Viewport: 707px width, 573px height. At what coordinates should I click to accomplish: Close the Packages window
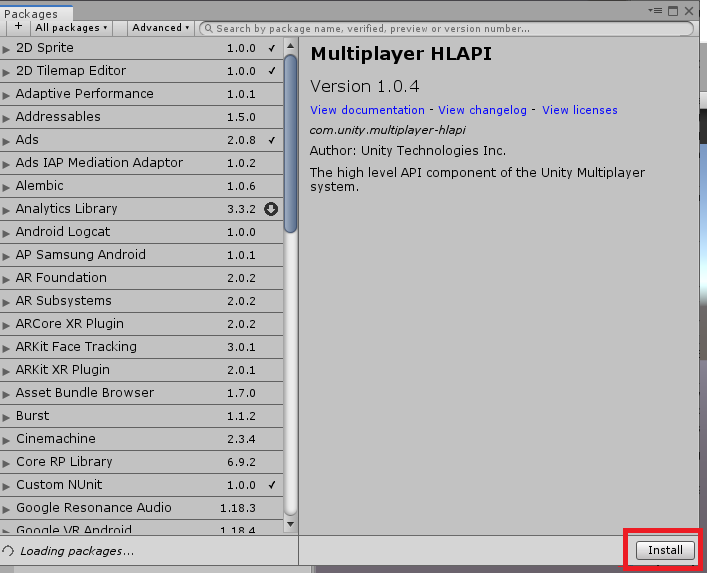tap(689, 11)
